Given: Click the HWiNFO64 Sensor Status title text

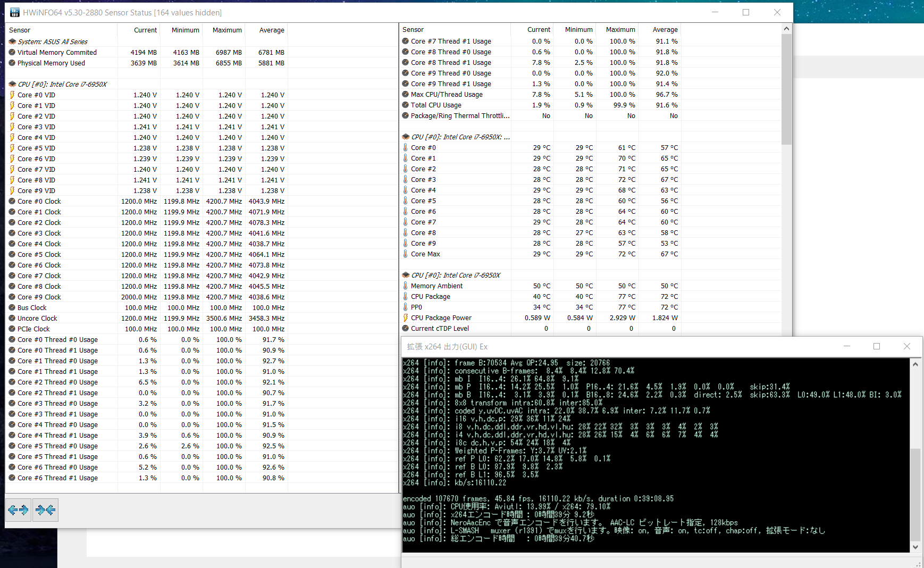Looking at the screenshot, I should pos(122,12).
